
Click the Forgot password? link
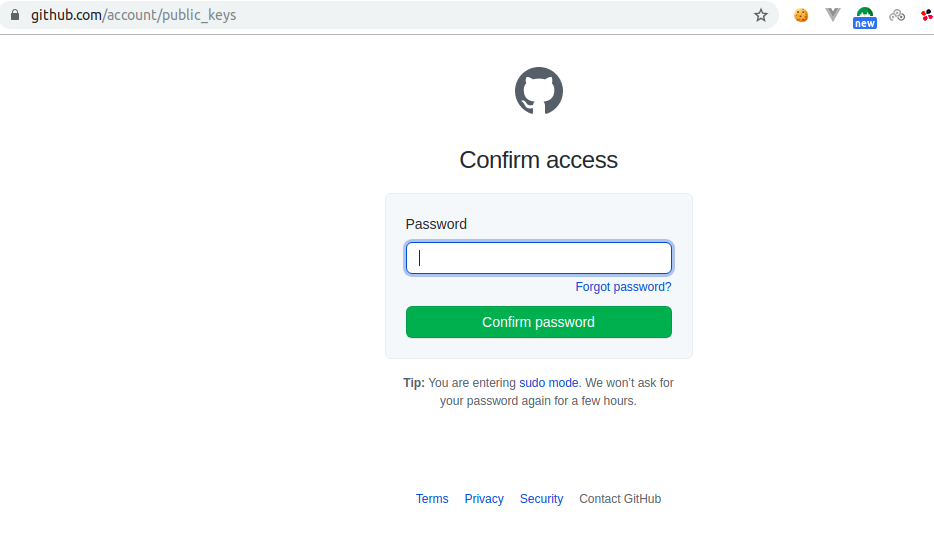coord(623,287)
